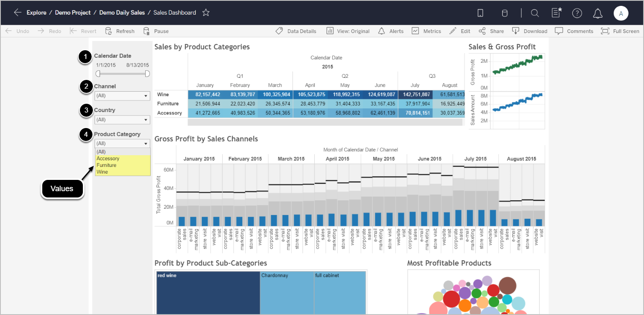Viewport: 644px width, 315px height.
Task: Click the Sales table horizontal scrollbar
Action: click(x=325, y=122)
